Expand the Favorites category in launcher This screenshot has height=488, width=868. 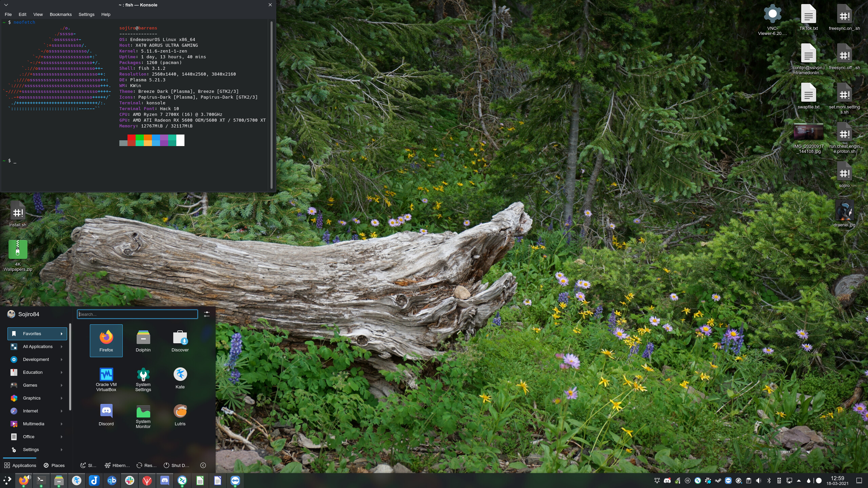[x=37, y=334]
